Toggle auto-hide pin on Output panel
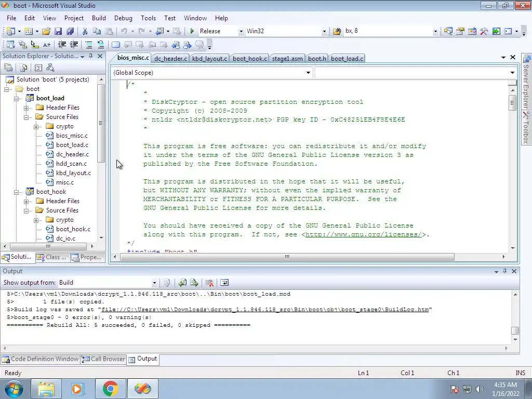 click(504, 271)
